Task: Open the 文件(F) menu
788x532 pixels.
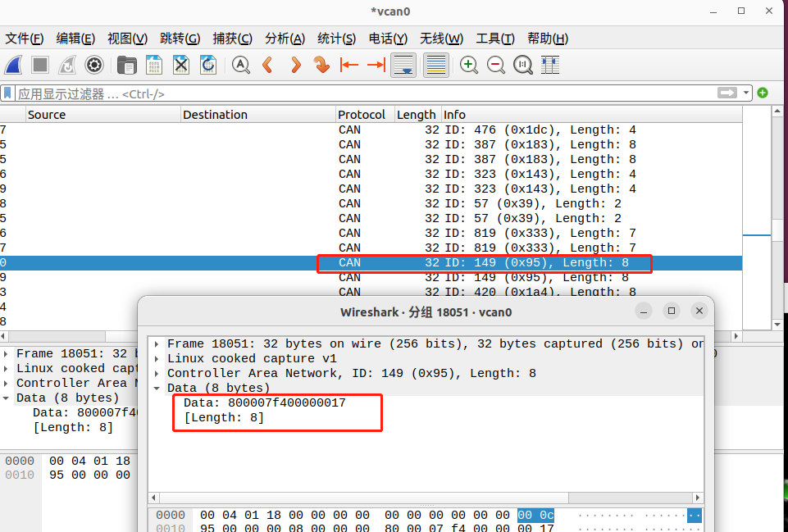Action: click(24, 39)
